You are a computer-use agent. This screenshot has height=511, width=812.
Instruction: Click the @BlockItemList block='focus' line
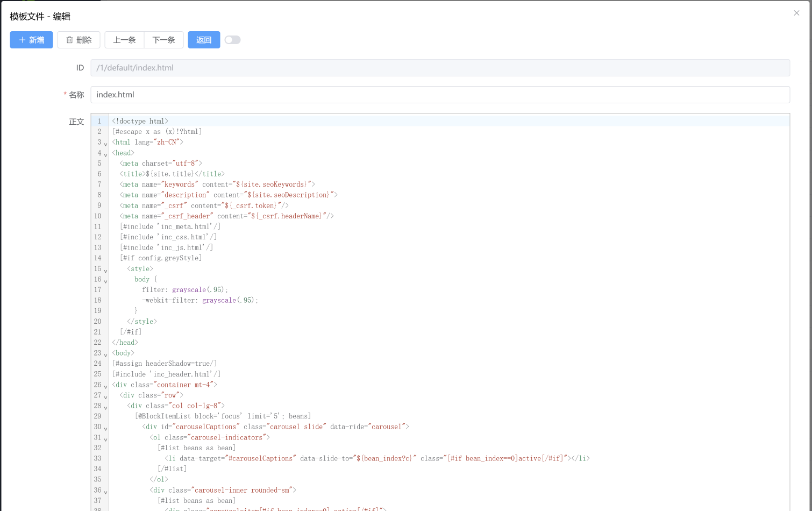pyautogui.click(x=223, y=416)
